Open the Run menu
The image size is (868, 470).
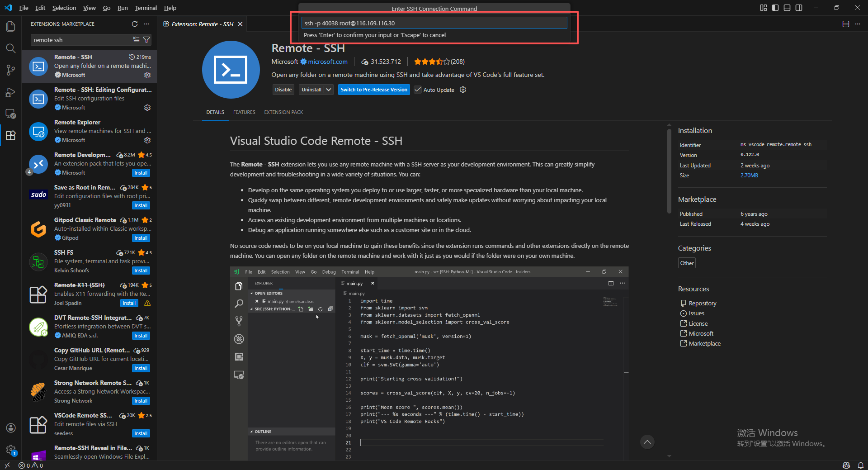123,8
